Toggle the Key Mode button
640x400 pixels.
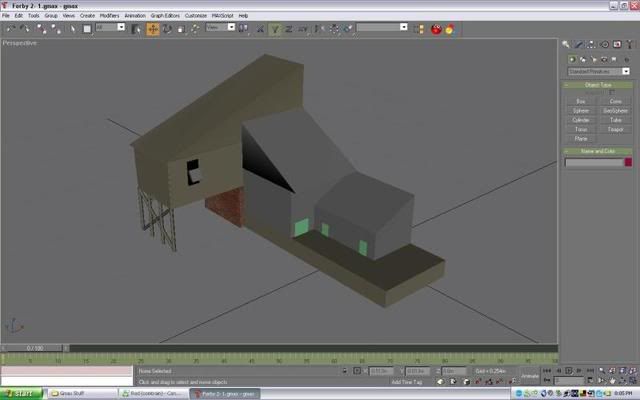[547, 380]
